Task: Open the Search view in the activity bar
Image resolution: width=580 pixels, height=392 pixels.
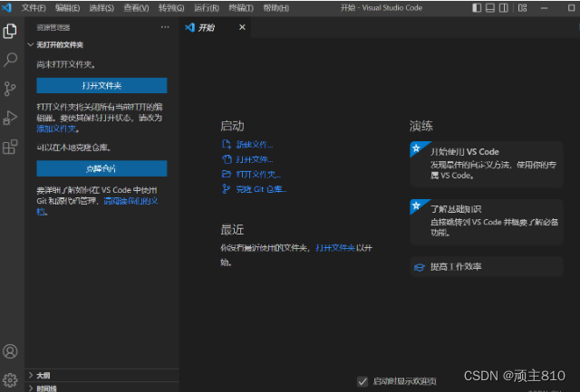Action: pyautogui.click(x=10, y=60)
